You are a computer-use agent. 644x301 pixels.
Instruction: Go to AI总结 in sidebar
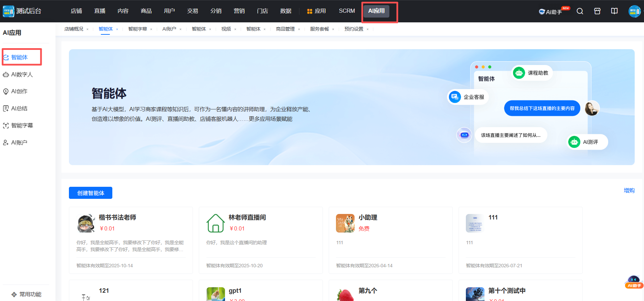(x=19, y=109)
